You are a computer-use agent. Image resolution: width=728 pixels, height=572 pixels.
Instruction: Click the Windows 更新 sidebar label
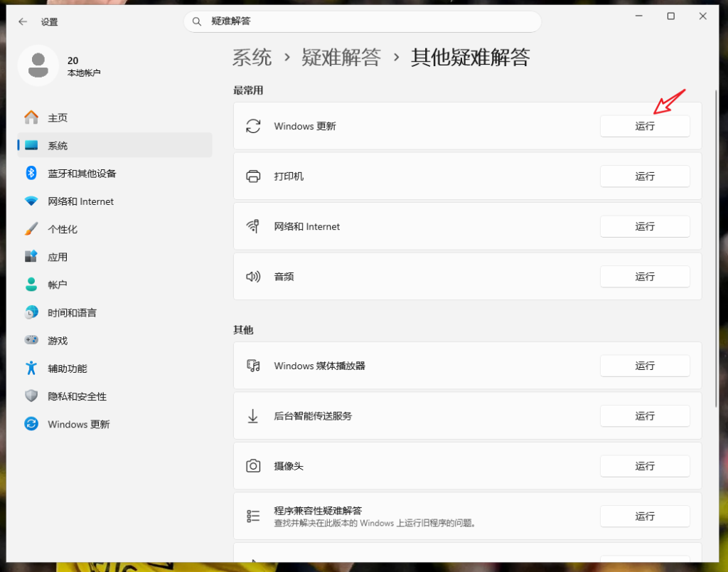[x=79, y=424]
